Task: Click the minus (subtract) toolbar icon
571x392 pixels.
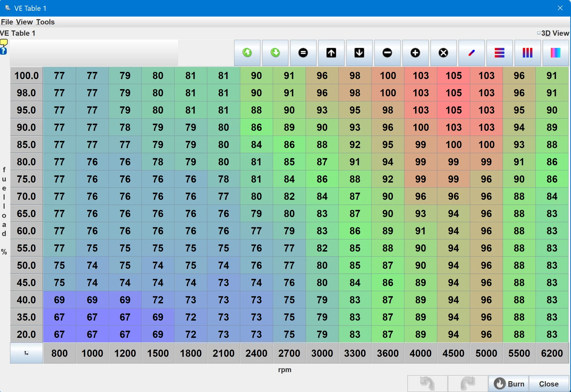Action: click(x=387, y=53)
